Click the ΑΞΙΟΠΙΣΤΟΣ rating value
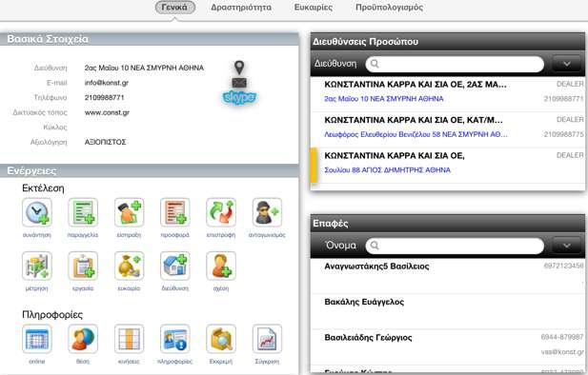The height and width of the screenshot is (375, 588). (106, 142)
